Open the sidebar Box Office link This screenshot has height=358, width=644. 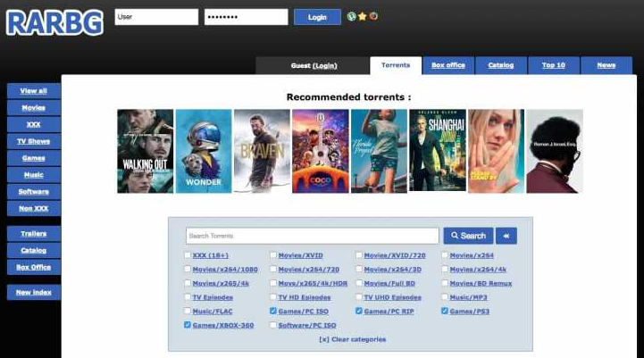pyautogui.click(x=34, y=267)
